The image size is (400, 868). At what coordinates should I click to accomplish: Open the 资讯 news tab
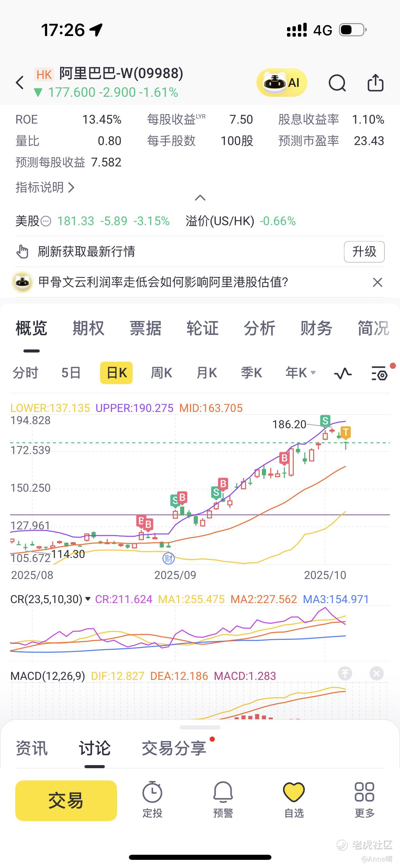pos(32,748)
